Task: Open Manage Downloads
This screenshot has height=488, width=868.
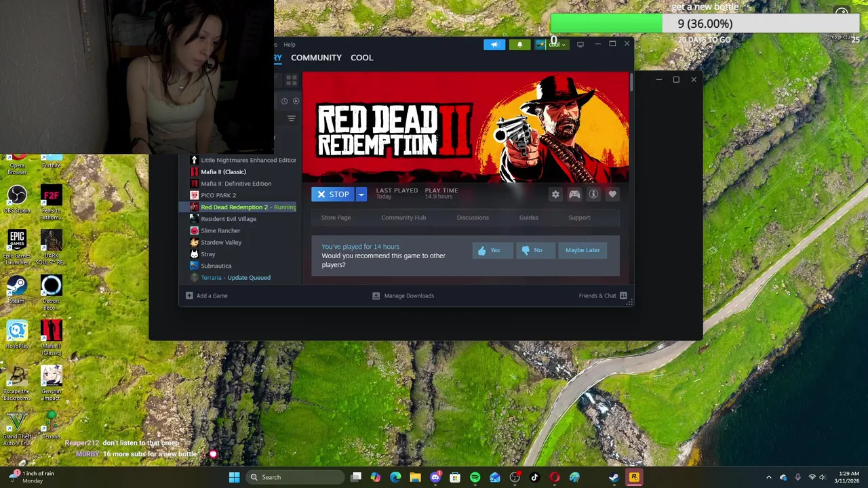Action: pos(403,296)
